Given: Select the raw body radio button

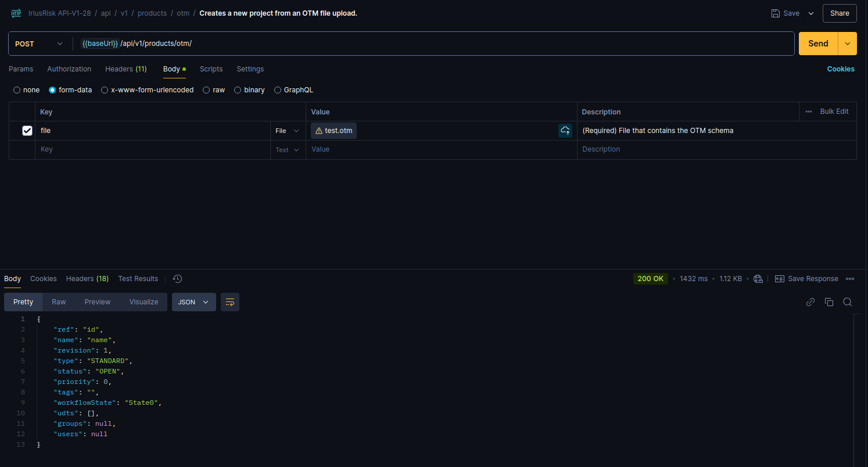Looking at the screenshot, I should click(x=206, y=90).
